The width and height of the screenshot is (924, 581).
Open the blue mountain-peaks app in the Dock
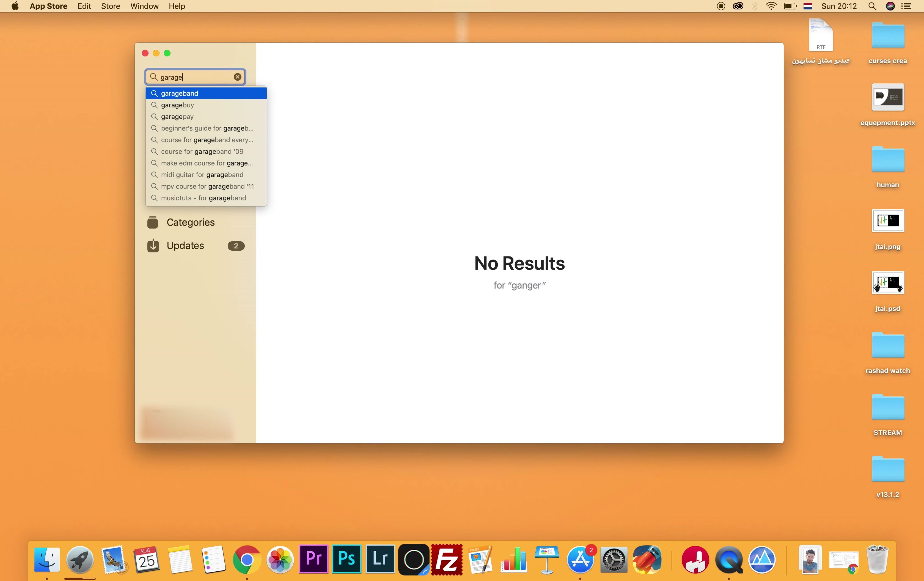762,560
